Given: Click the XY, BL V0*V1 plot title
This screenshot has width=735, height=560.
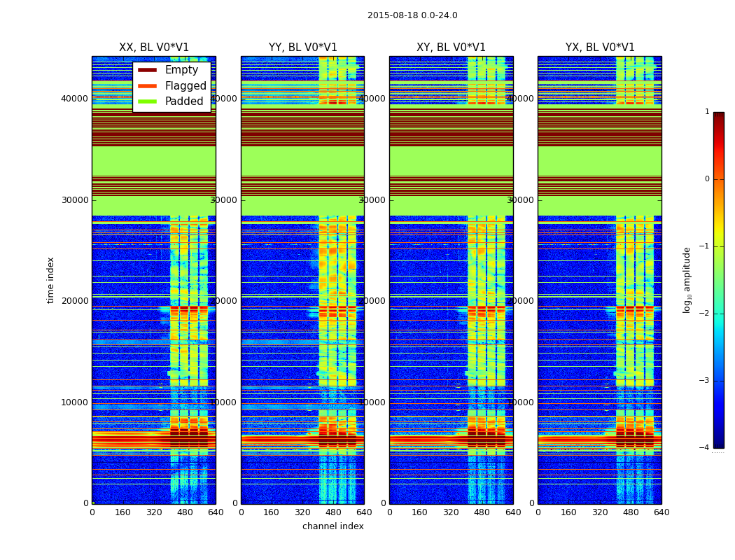Looking at the screenshot, I should [451, 48].
